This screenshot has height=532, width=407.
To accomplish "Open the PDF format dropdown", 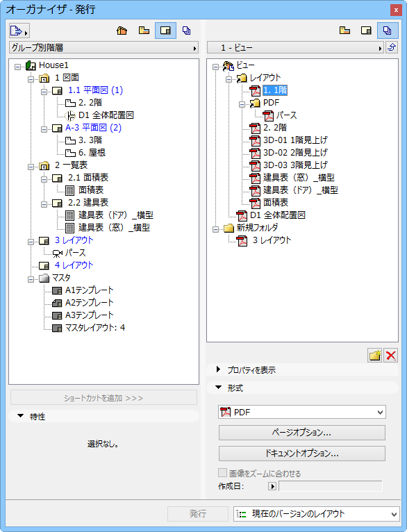I will coord(302,413).
